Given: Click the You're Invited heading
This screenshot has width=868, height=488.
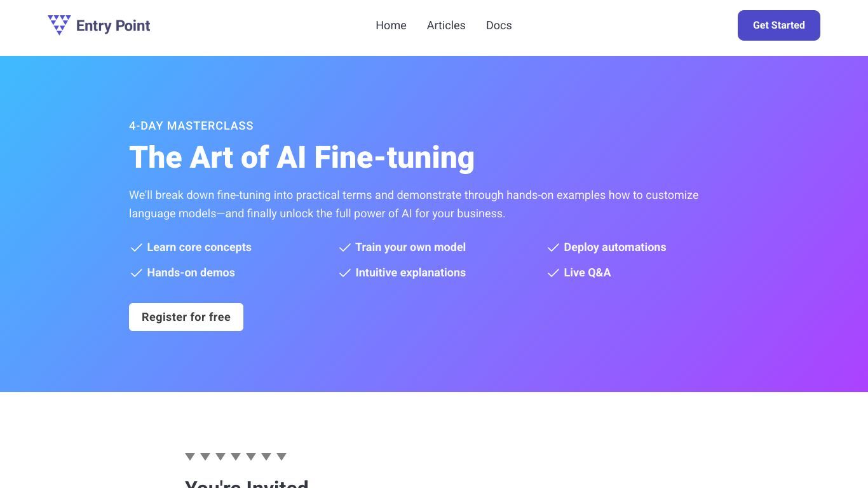Looking at the screenshot, I should (x=247, y=484).
